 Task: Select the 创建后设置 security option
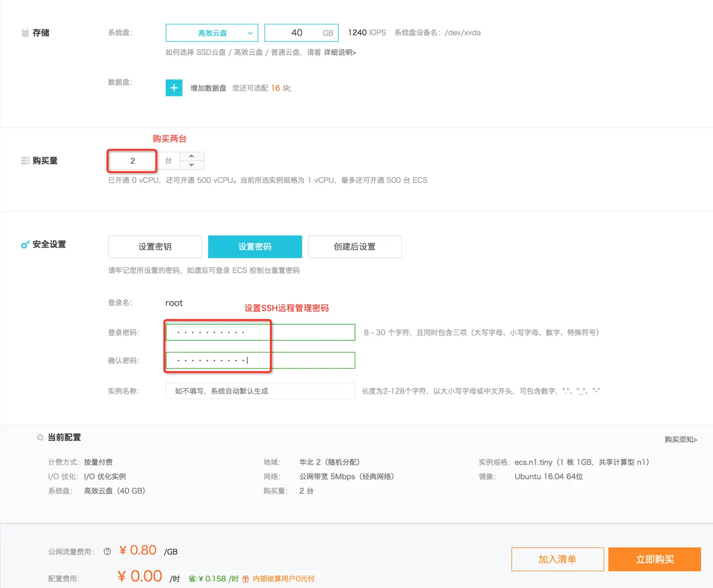355,247
